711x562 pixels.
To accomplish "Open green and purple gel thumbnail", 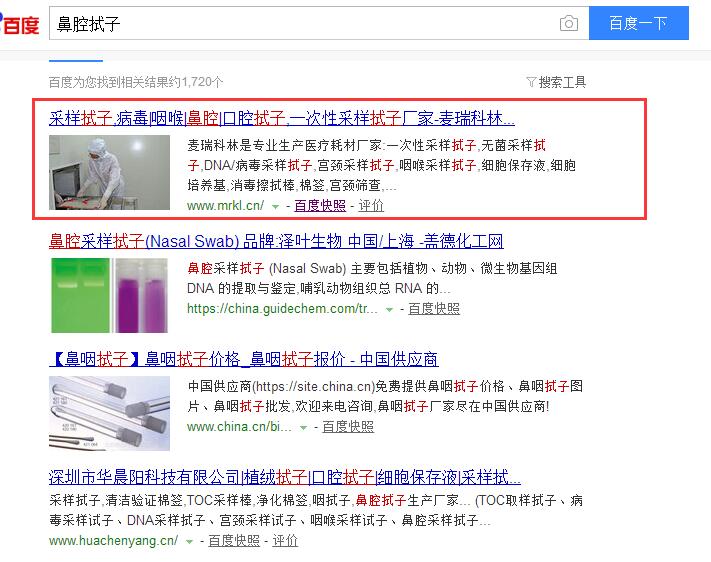I will pyautogui.click(x=109, y=295).
